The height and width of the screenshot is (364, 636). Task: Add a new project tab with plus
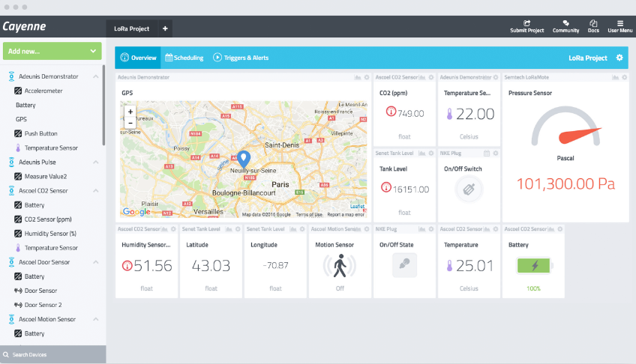(165, 28)
